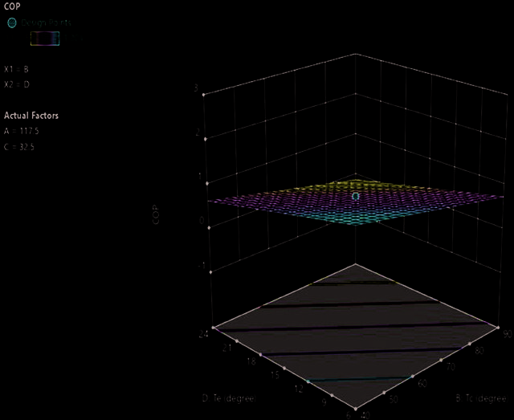
Task: Click the Te axis tick label 18
Action: point(251,361)
